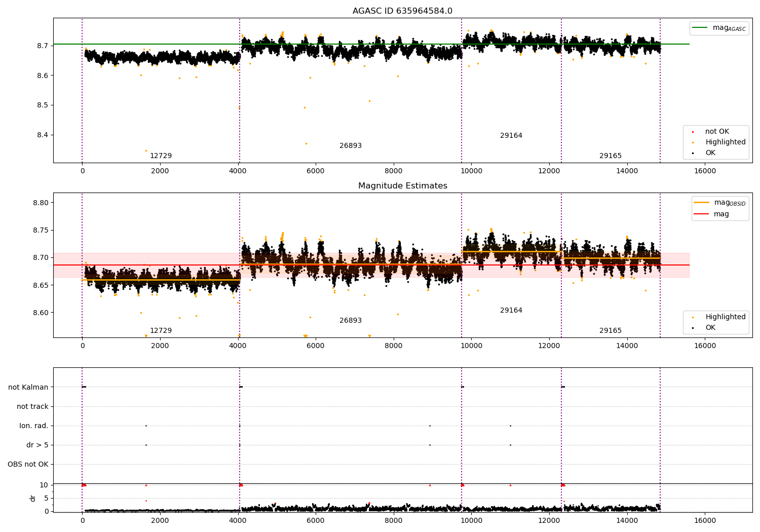
Task: Click obsid label 29165 in the middle plot
Action: 611,331
